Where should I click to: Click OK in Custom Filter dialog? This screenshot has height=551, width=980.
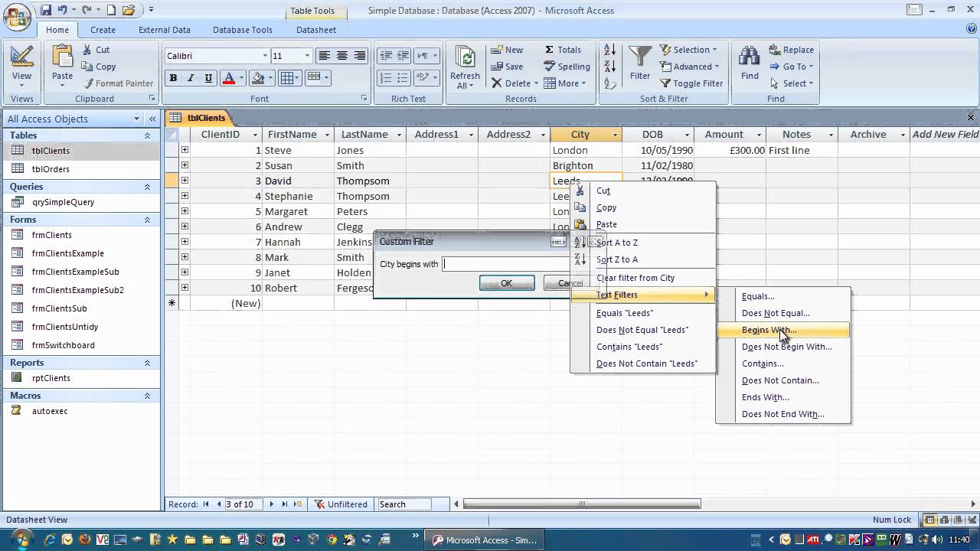click(x=507, y=283)
